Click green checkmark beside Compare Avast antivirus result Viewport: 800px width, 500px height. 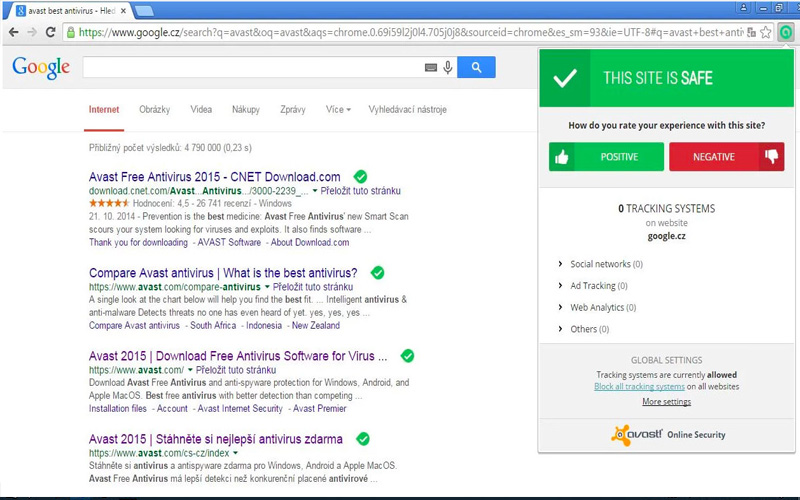[x=378, y=272]
